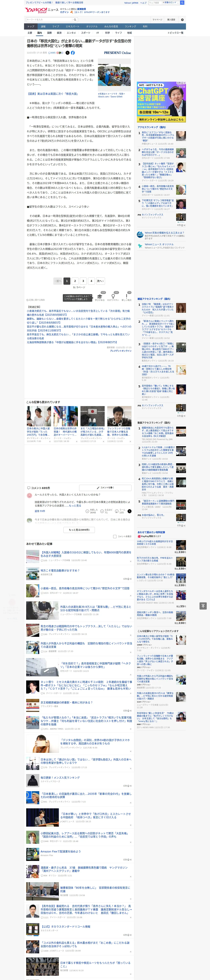Share the article on Facebook
Screen dimensions: 210x980
72,53
